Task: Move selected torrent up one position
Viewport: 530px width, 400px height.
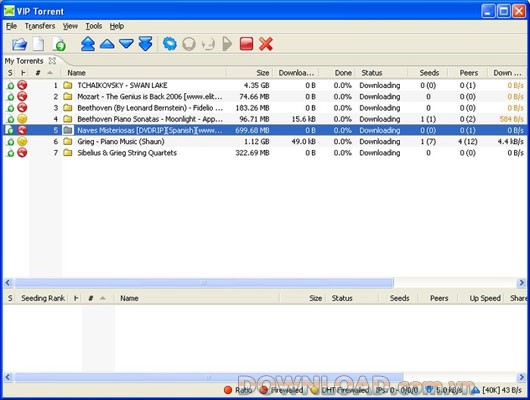Action: coord(107,44)
